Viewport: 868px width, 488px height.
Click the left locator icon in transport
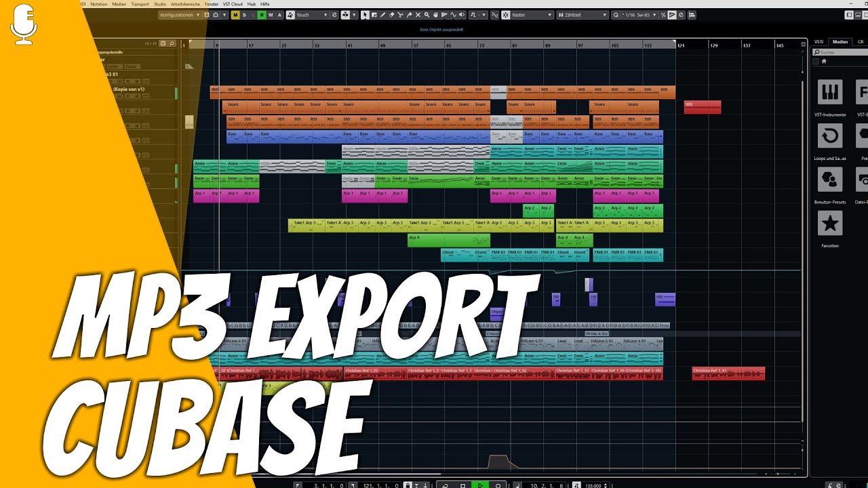coord(297,485)
